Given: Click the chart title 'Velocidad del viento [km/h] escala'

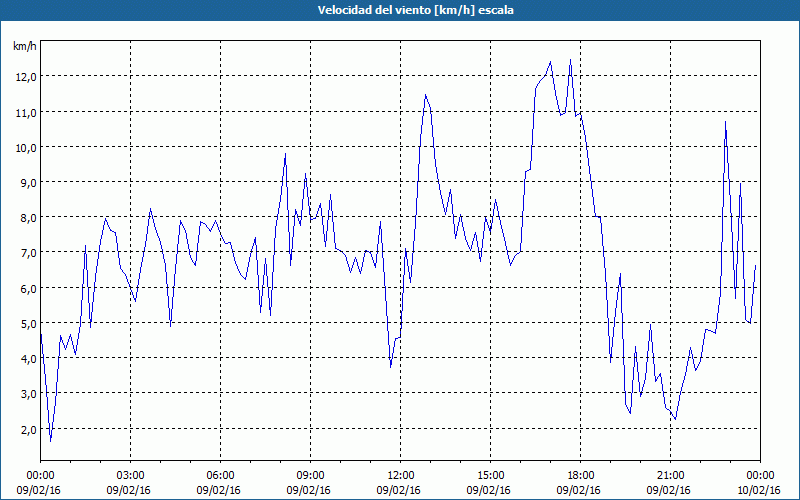Looking at the screenshot, I should pyautogui.click(x=415, y=10).
